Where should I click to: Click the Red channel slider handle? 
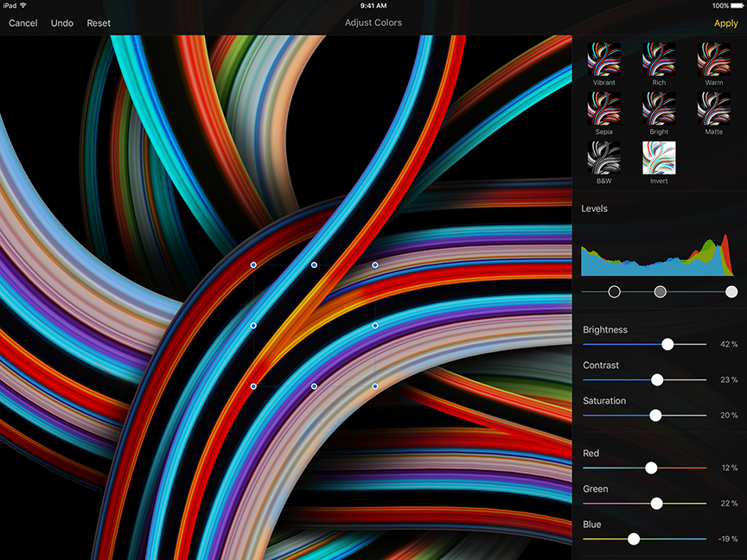pyautogui.click(x=650, y=467)
